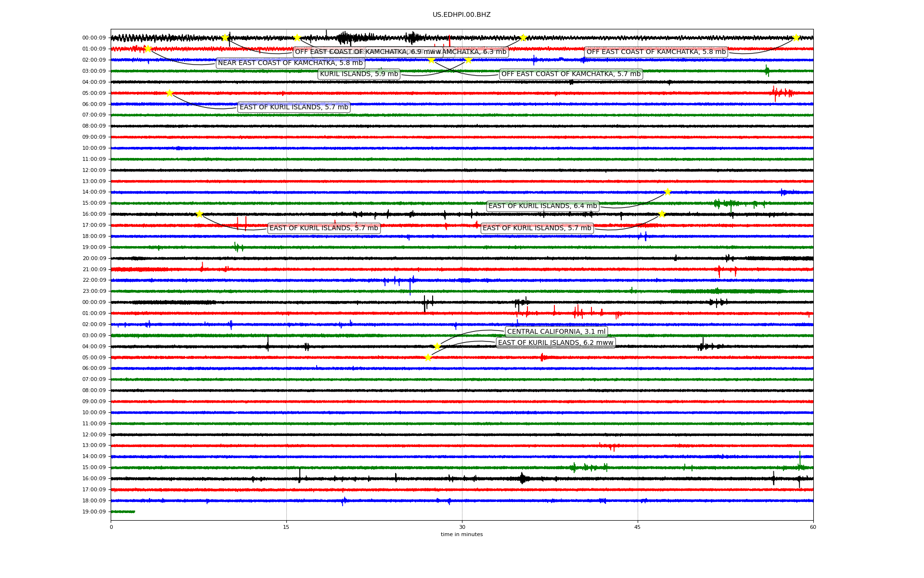
Task: Select the 'OFF EAST COAST OF KAMCHATKA, 5.7 mb' label
Action: pos(571,74)
